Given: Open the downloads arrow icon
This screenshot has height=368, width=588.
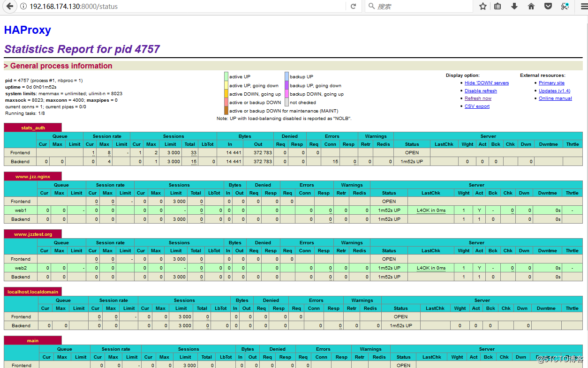Looking at the screenshot, I should tap(514, 7).
